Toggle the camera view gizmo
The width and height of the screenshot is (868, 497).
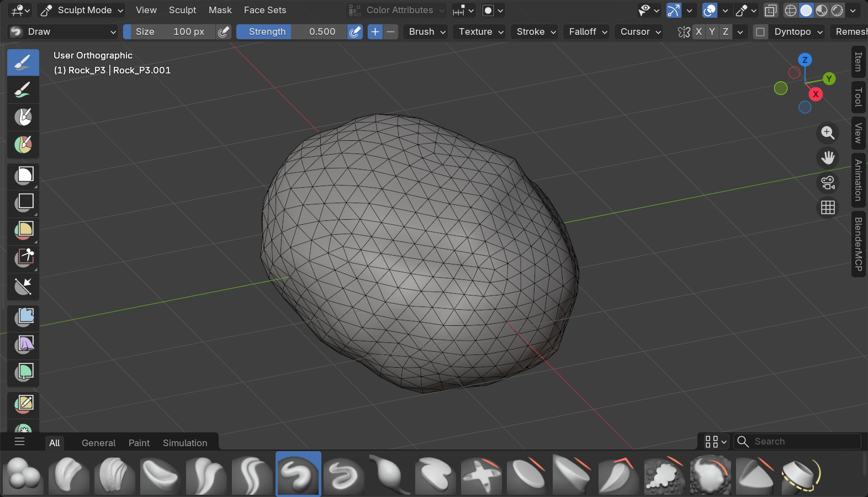828,183
